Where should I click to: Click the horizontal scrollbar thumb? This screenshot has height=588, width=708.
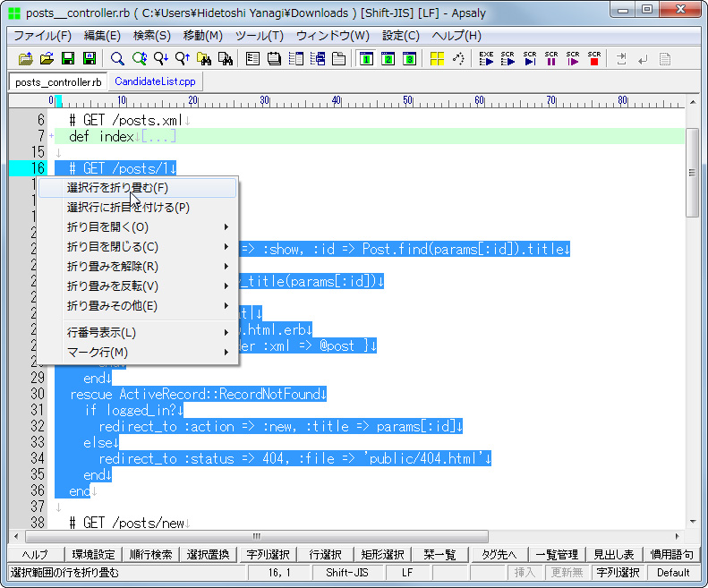click(257, 536)
